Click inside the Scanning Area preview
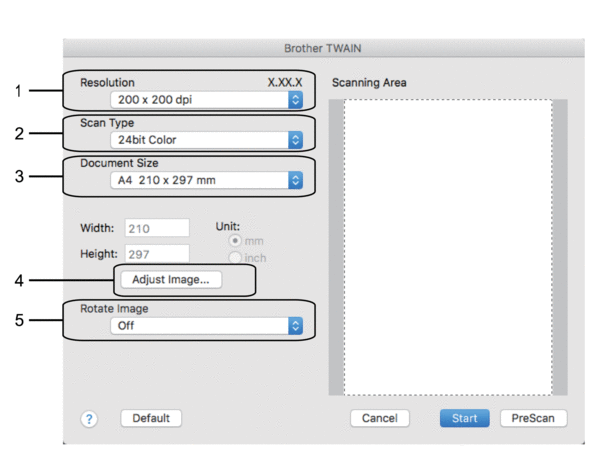Image resolution: width=609 pixels, height=461 pixels. (x=448, y=247)
